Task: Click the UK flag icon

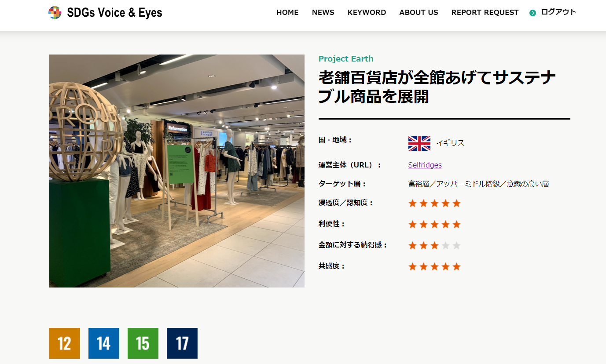Action: pos(419,143)
